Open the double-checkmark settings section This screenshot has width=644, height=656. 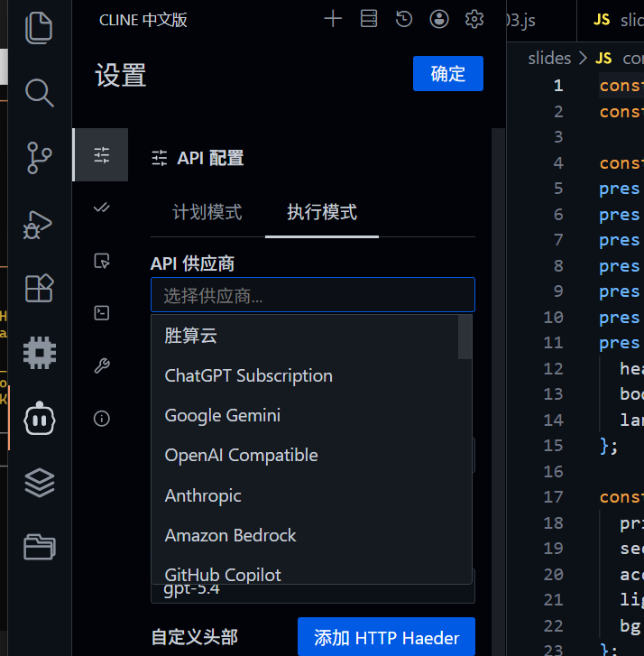(101, 208)
